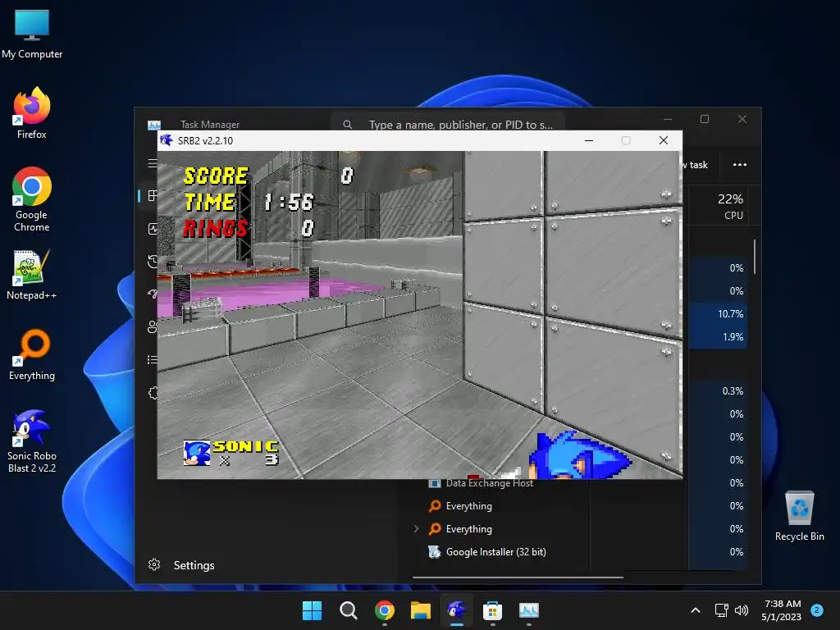The width and height of the screenshot is (840, 630).
Task: Open the clock showing 7:38 AM
Action: [782, 610]
